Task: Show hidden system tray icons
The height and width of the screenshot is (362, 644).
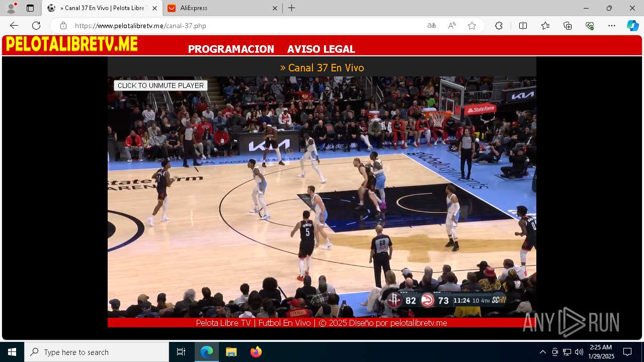Action: (x=542, y=352)
